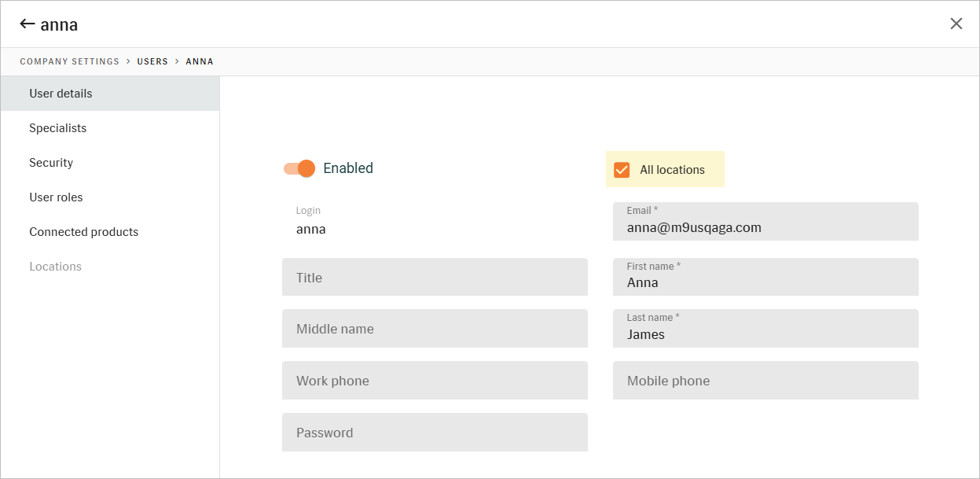Edit the Email field
980x479 pixels.
click(x=765, y=221)
